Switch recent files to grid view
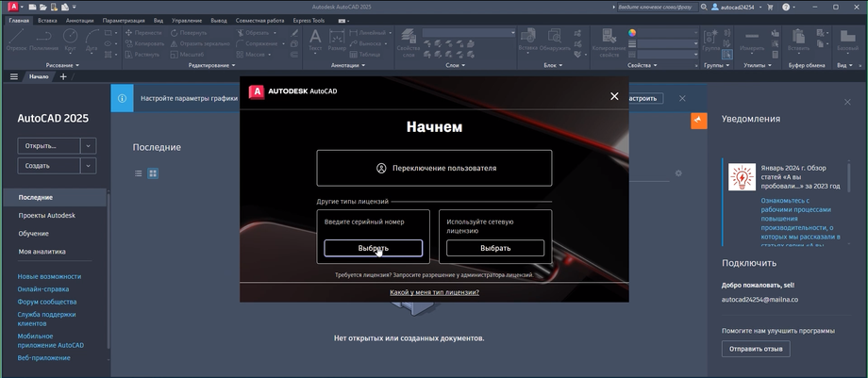Viewport: 868px width, 378px height. point(153,173)
